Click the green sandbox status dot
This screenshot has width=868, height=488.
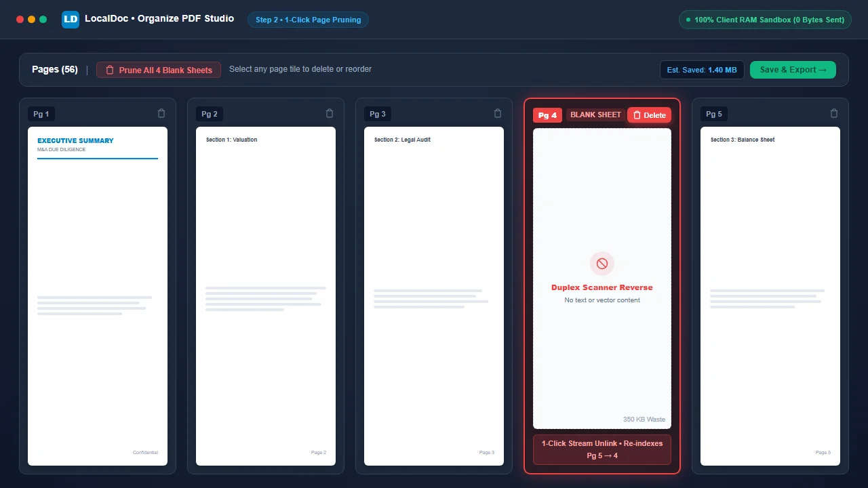coord(688,20)
